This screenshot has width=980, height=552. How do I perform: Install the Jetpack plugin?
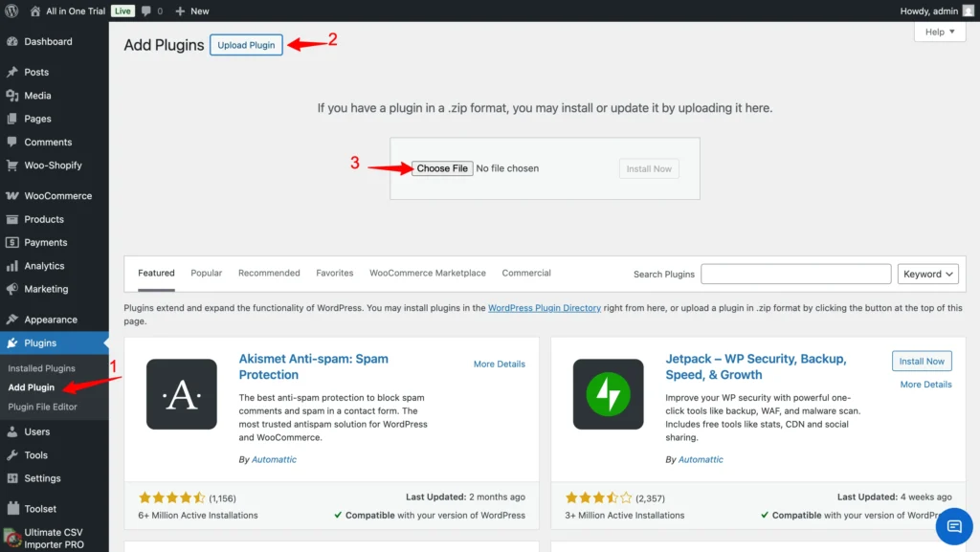922,361
